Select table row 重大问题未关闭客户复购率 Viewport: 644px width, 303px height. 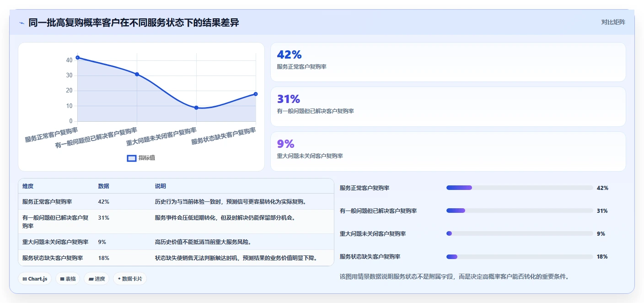(176, 242)
